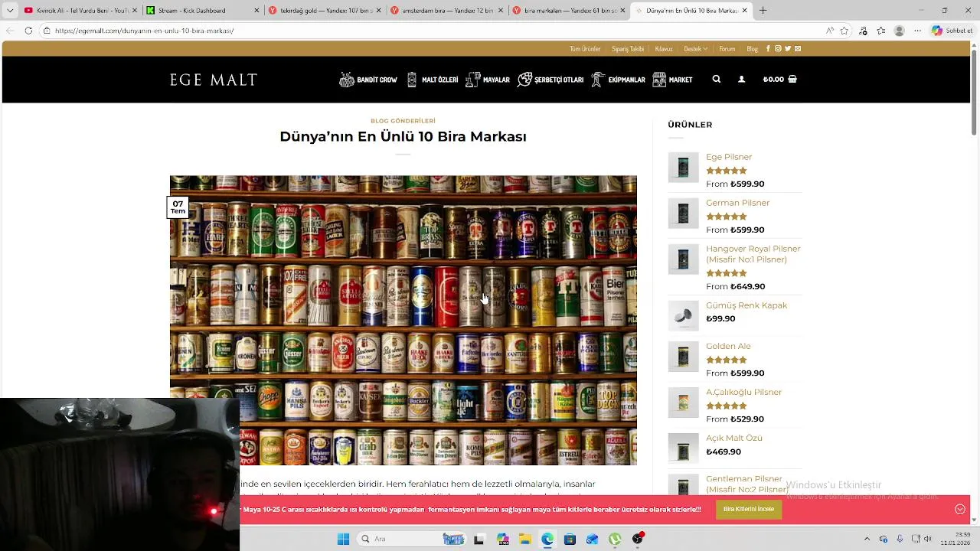Screen dimensions: 980x551
Task: Close the Dünya'nın En Ünlü 10 Bira tab
Action: [744, 11]
